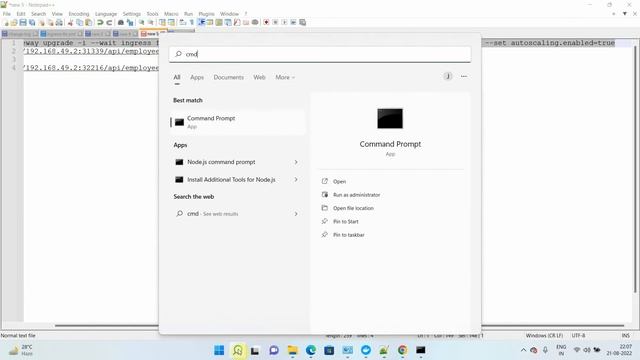The image size is (640, 360).
Task: Open the Plugins menu in Notepad++
Action: pos(206,14)
